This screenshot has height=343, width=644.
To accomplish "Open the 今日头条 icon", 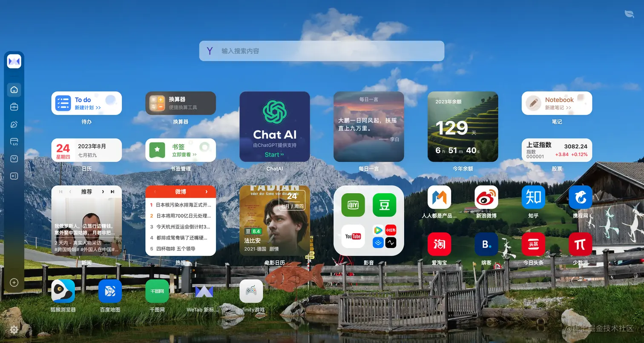I will point(533,244).
